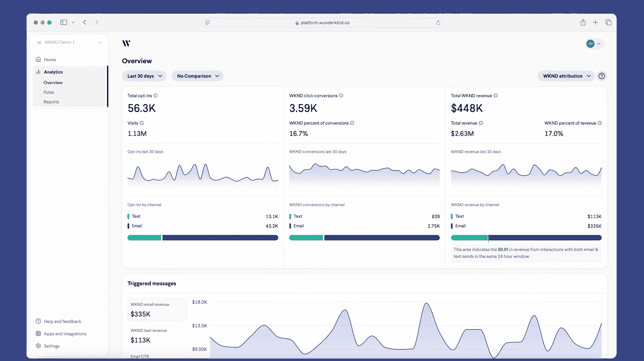The width and height of the screenshot is (644, 361).
Task: Click info icon next to Total opt-ins
Action: pyautogui.click(x=155, y=95)
